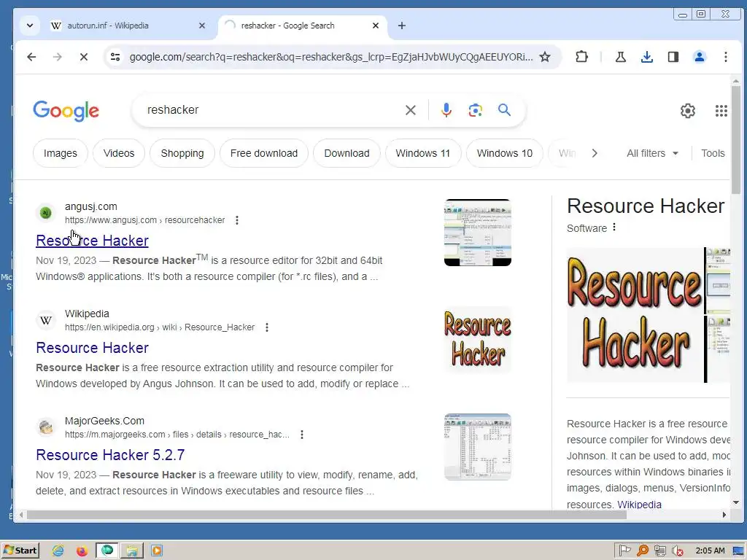Screen dimensions: 747x560
Task: Toggle the side panel icon
Action: [x=673, y=57]
